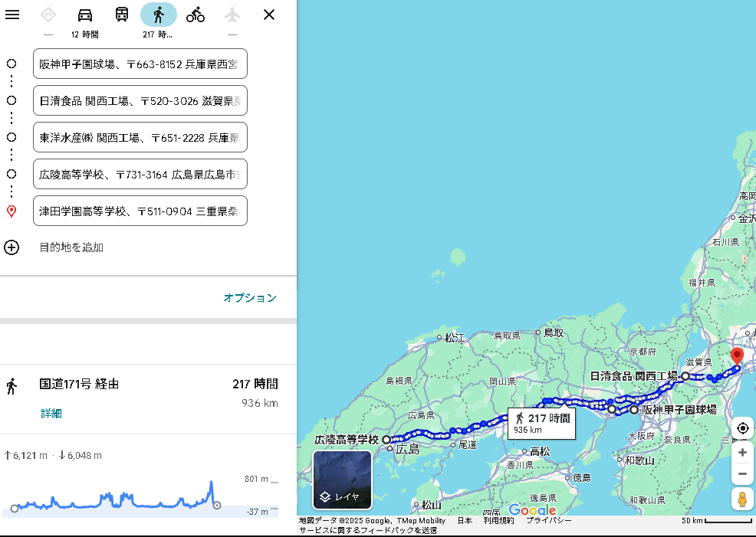
Task: Open the プライバシー privacy link
Action: click(549, 520)
